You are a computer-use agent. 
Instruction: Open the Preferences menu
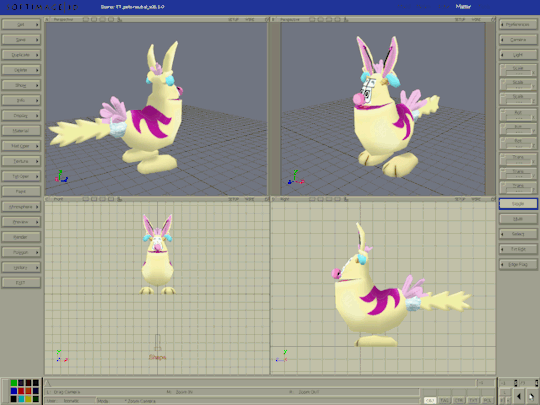pyautogui.click(x=518, y=25)
